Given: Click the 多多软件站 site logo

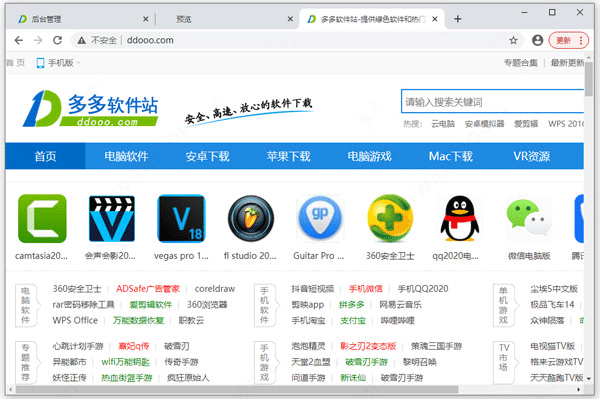Looking at the screenshot, I should [x=90, y=108].
